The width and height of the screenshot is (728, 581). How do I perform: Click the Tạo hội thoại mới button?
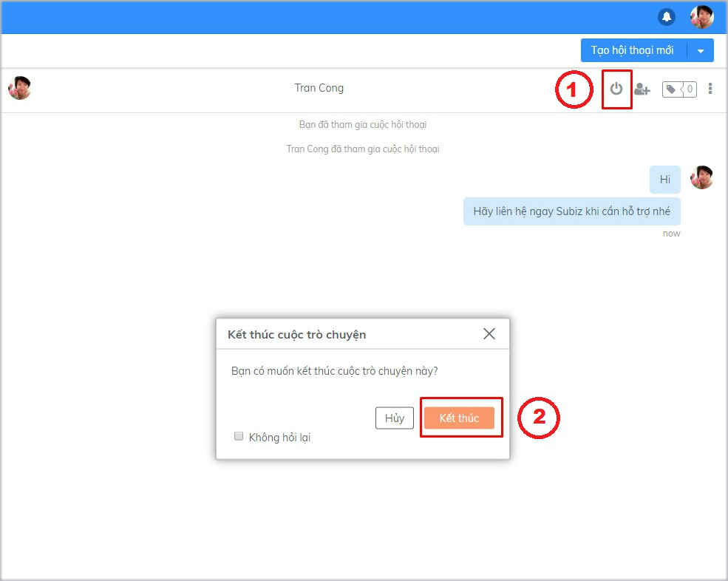pyautogui.click(x=633, y=50)
